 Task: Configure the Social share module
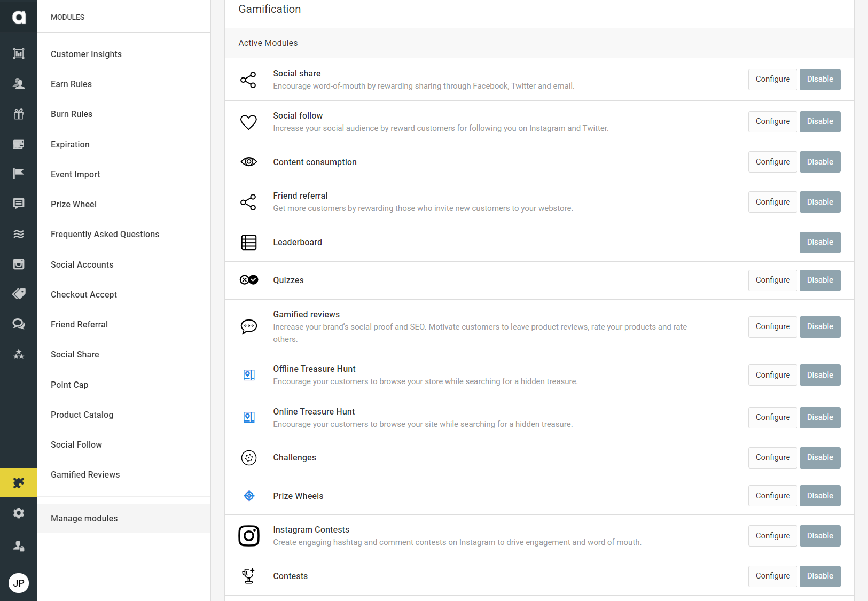(772, 79)
